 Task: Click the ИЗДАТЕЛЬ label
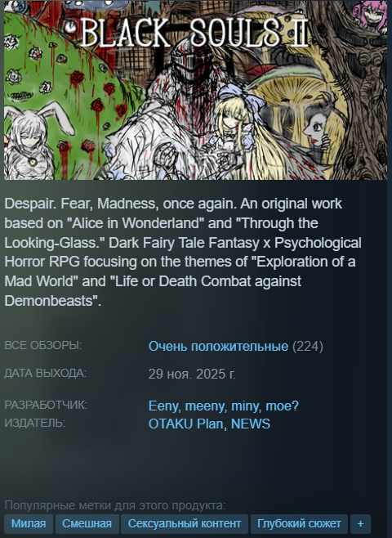pyautogui.click(x=34, y=423)
